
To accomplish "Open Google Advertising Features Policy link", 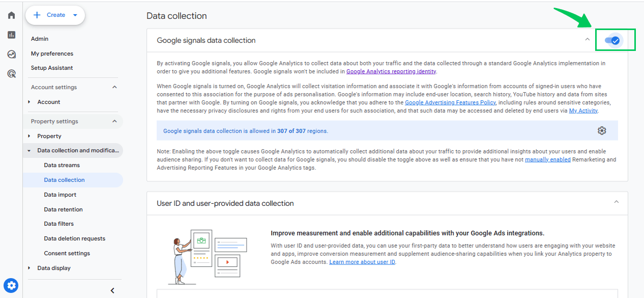I will 450,102.
